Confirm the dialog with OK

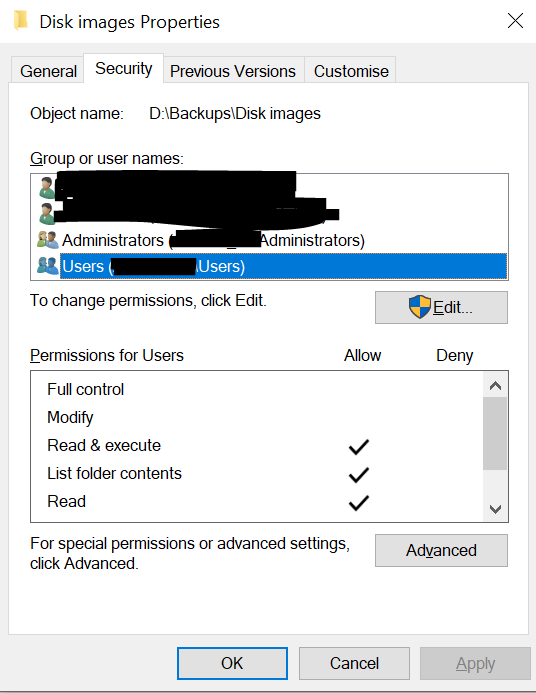232,663
